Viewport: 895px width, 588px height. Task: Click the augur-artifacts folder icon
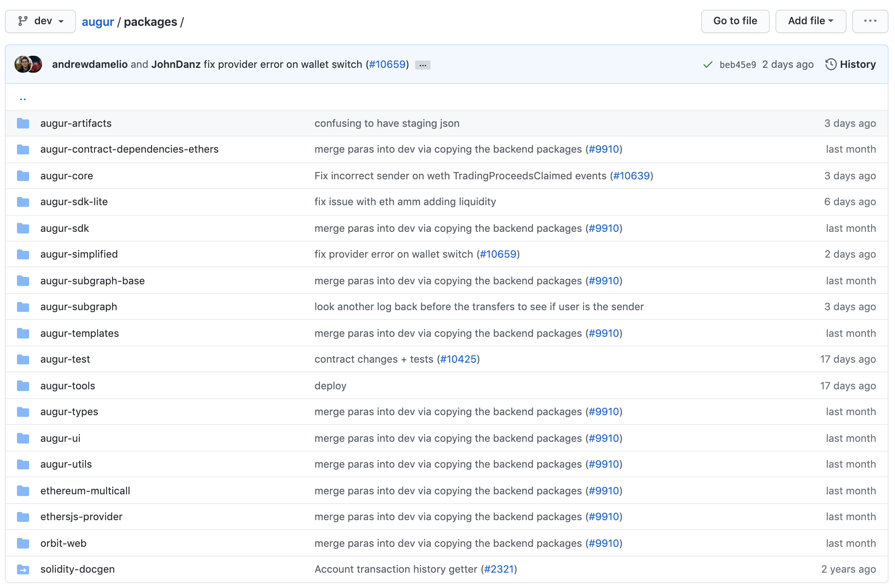point(23,123)
